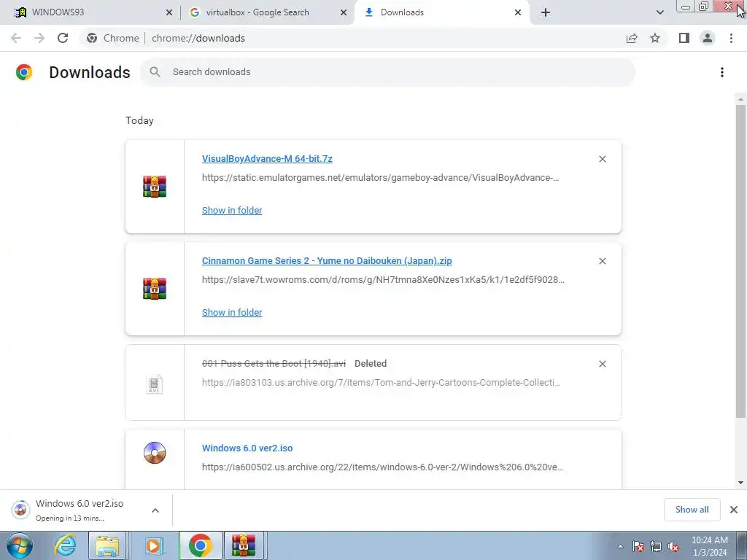Image resolution: width=747 pixels, height=560 pixels.
Task: Click the wowroms.com source URL text
Action: (383, 279)
